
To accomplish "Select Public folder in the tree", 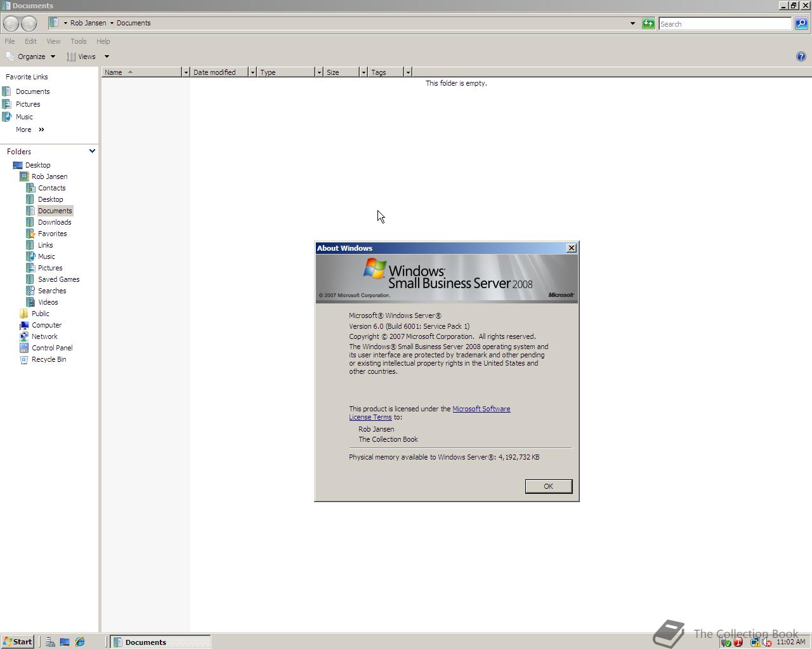I will 40,314.
